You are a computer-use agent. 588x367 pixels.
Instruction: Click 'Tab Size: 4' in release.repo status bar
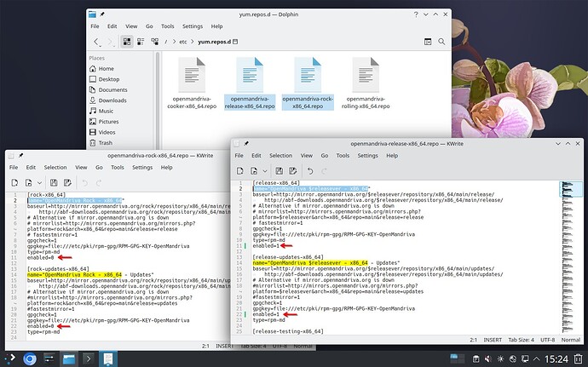tap(521, 340)
